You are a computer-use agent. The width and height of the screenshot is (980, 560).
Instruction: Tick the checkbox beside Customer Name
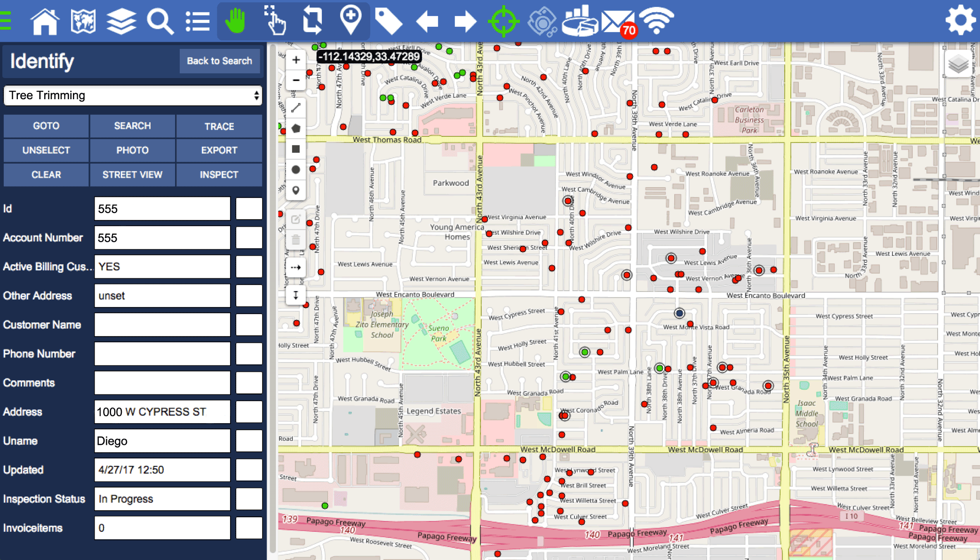[x=249, y=325]
